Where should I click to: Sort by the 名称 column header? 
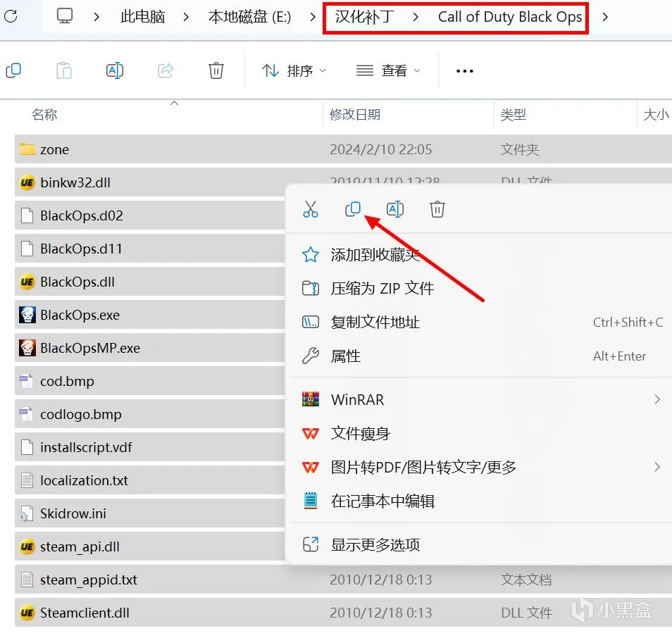44,114
